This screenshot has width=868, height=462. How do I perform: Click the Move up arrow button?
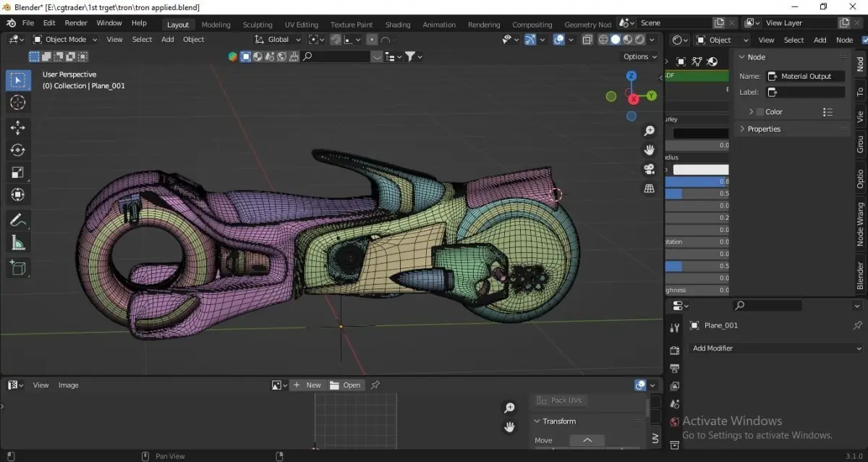pos(587,440)
